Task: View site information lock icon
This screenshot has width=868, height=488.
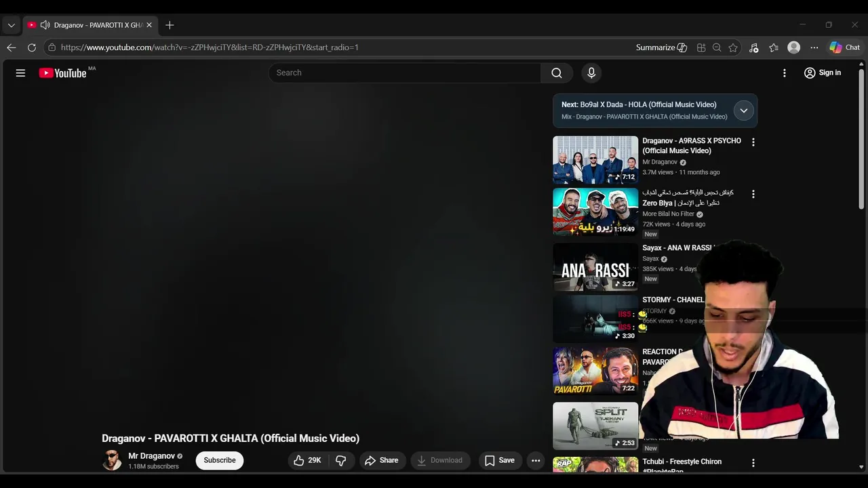Action: (x=52, y=47)
